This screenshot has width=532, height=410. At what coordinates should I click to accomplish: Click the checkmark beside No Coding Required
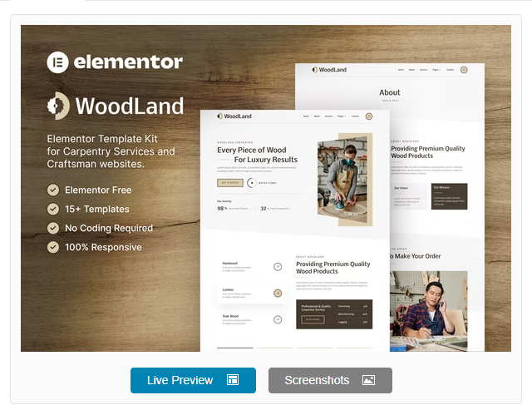(x=53, y=228)
